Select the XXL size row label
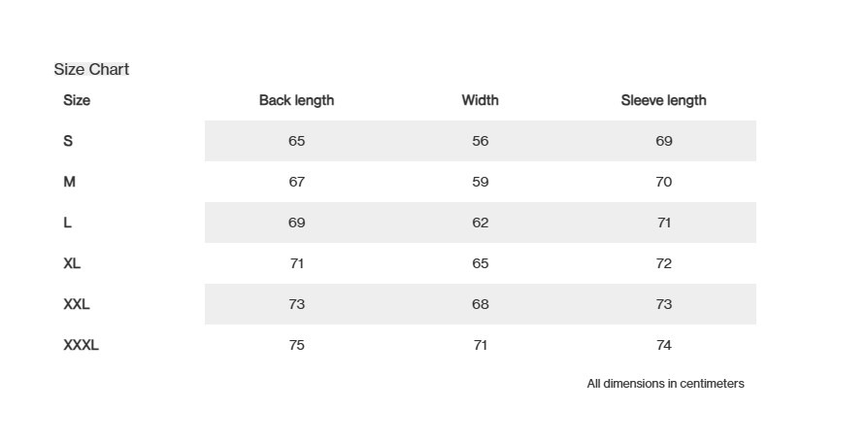Screen dimensions: 868x446 [x=77, y=304]
